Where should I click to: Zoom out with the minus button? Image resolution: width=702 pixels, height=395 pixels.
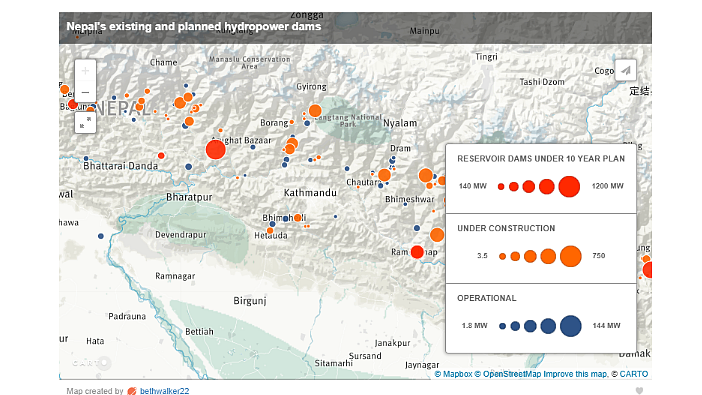coord(85,92)
